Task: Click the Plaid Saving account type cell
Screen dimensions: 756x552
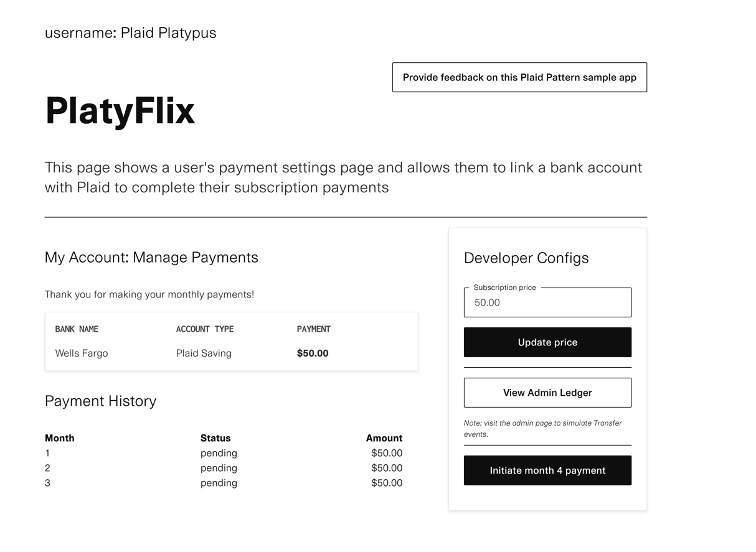Action: 204,353
